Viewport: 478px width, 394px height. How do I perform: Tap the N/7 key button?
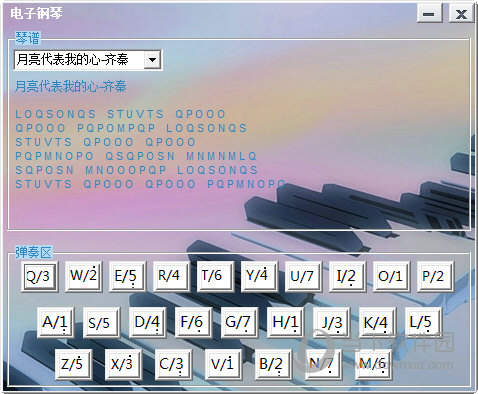coord(323,364)
